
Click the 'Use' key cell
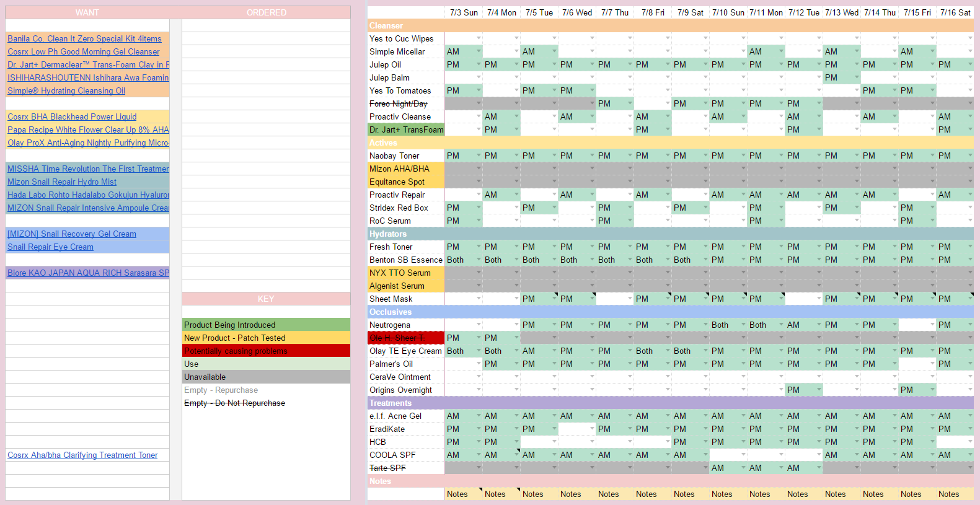point(266,364)
